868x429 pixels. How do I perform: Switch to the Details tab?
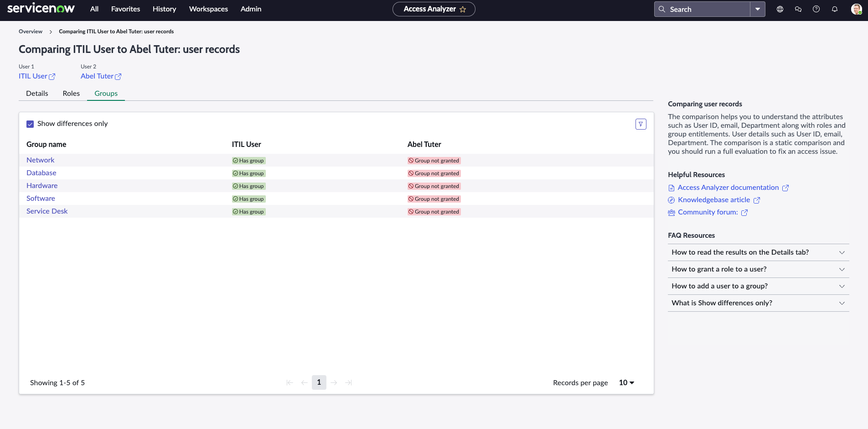point(37,93)
